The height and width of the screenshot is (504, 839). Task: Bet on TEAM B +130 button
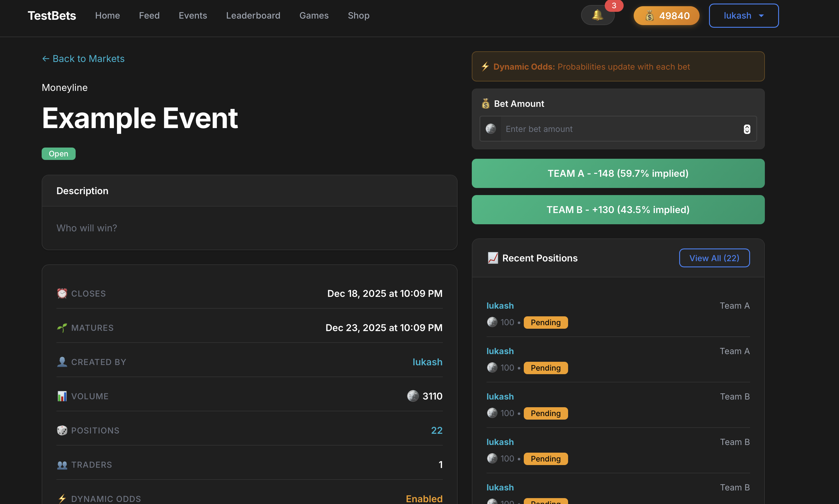618,210
